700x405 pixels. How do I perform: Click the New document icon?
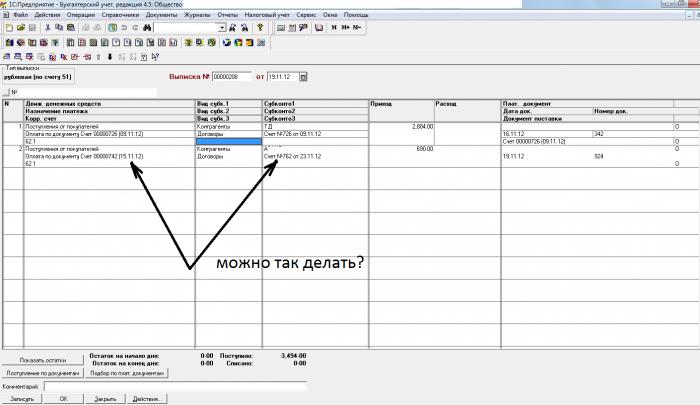coord(9,28)
